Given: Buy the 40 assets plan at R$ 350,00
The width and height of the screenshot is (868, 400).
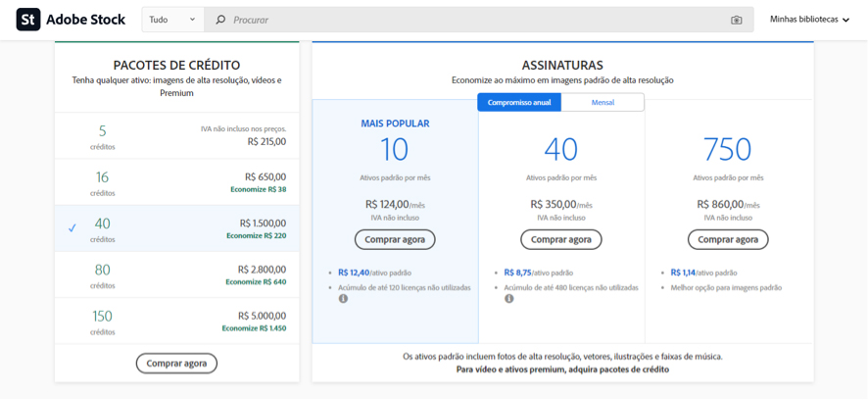Looking at the screenshot, I should [x=561, y=240].
